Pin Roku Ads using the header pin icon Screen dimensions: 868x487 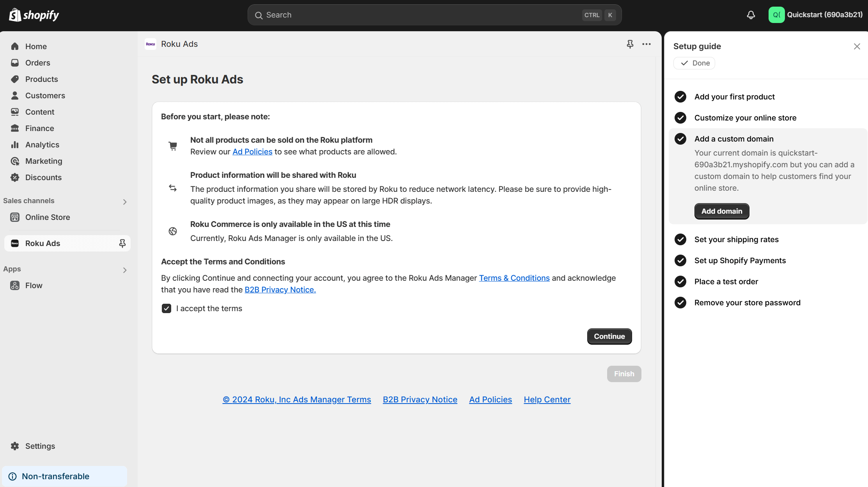coord(630,44)
